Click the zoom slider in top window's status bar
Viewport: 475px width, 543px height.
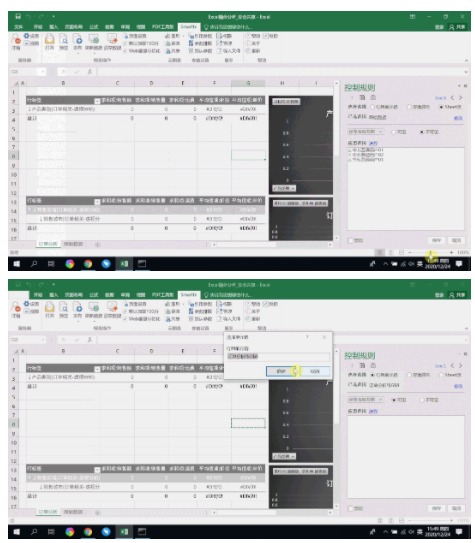click(431, 252)
